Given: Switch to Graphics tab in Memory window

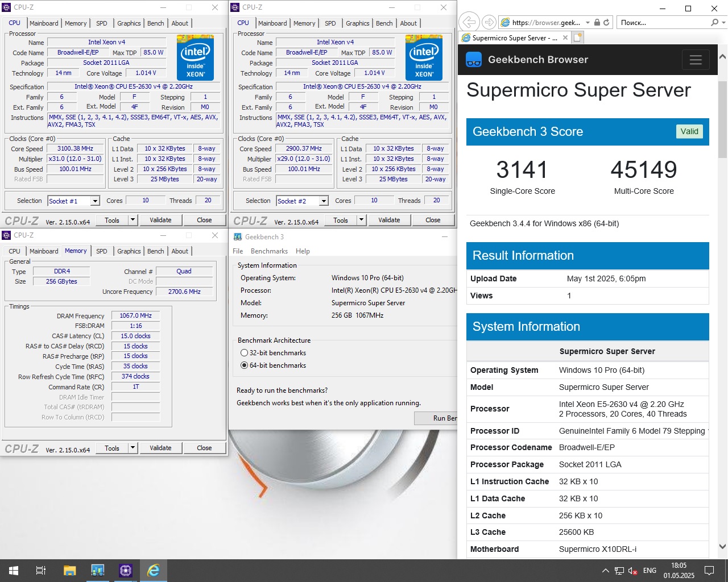Looking at the screenshot, I should 129,251.
